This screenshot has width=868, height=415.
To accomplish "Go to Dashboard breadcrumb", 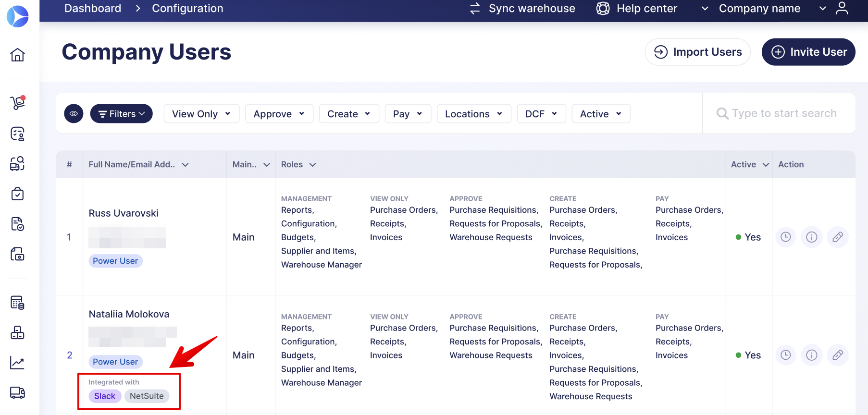I will pos(93,8).
